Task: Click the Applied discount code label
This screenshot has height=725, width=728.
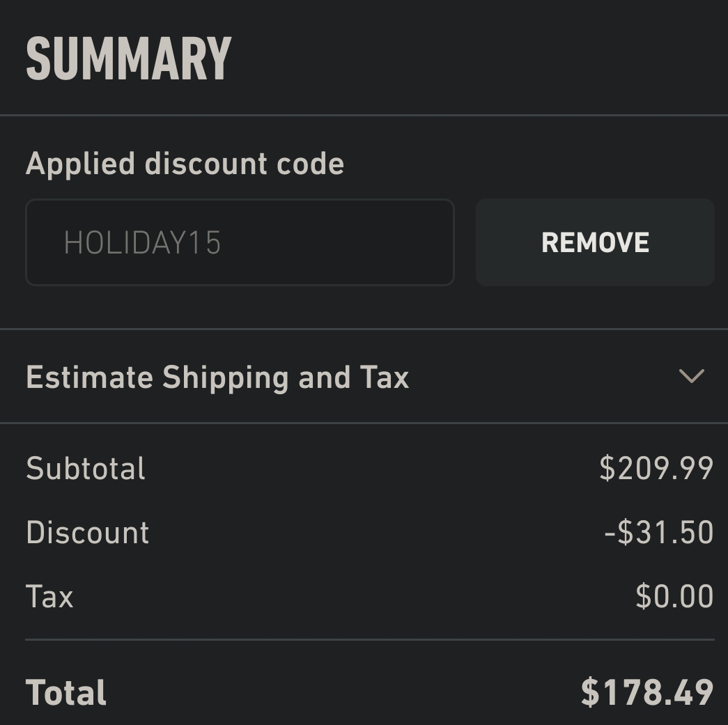Action: (185, 164)
